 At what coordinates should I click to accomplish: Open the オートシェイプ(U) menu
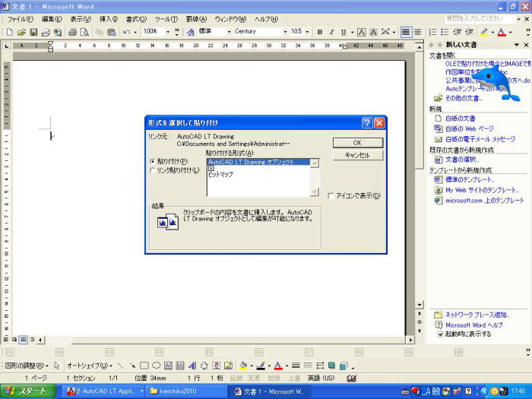90,366
